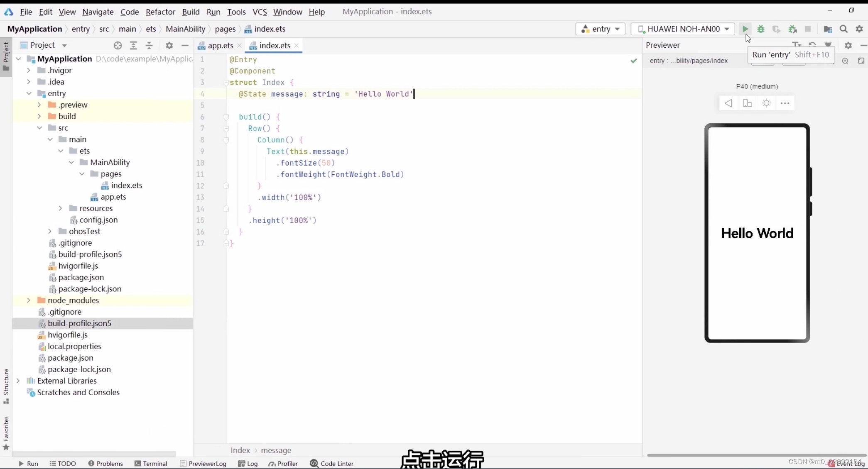Image resolution: width=868 pixels, height=469 pixels.
Task: Toggle dark mode with previewer sun icon
Action: [x=766, y=103]
